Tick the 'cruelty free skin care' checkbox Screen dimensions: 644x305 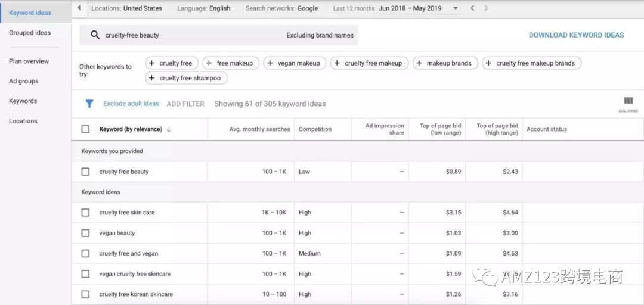[85, 213]
